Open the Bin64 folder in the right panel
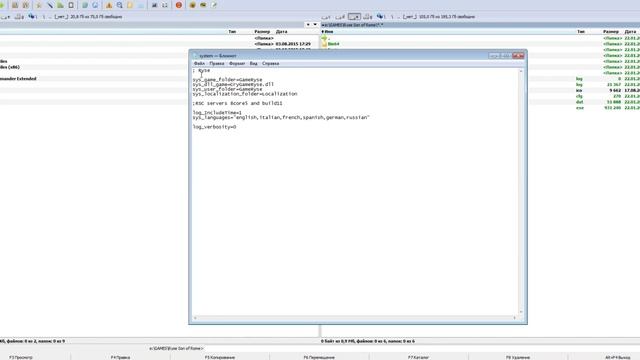The height and width of the screenshot is (360, 640). 333,44
